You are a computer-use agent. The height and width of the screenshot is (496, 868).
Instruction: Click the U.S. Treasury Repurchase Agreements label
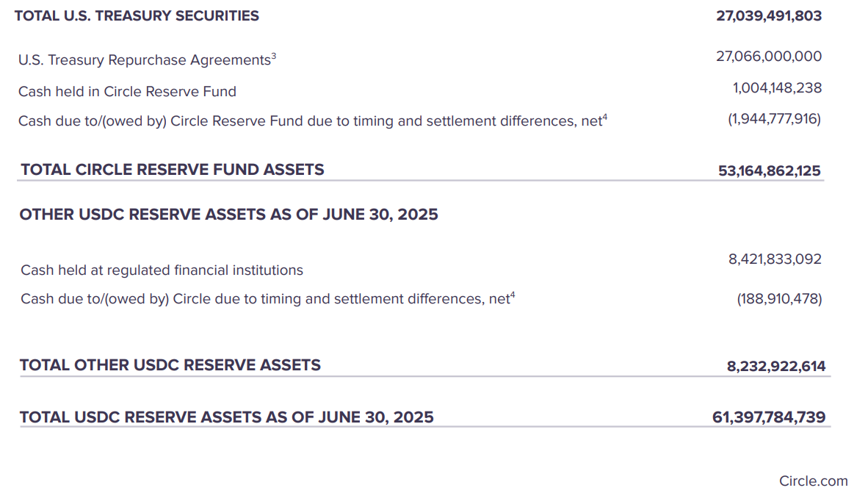144,60
